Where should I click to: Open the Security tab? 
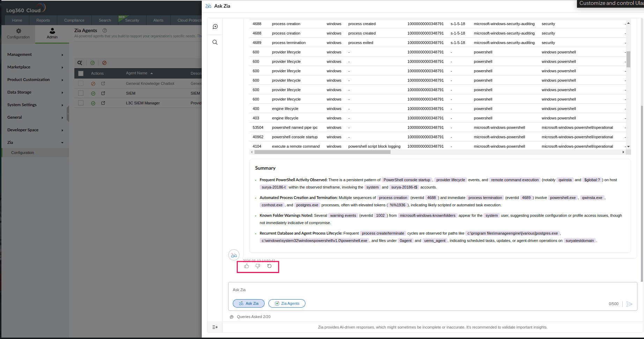[x=132, y=20]
